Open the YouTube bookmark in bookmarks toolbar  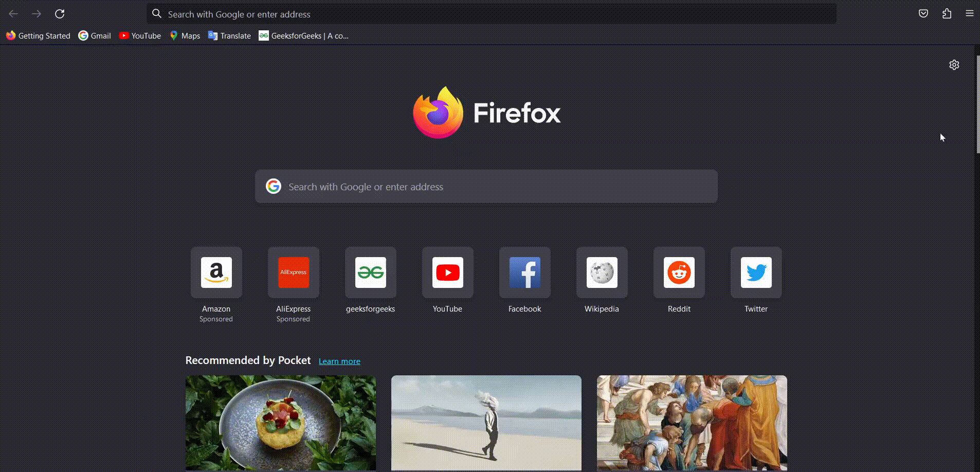[x=140, y=35]
